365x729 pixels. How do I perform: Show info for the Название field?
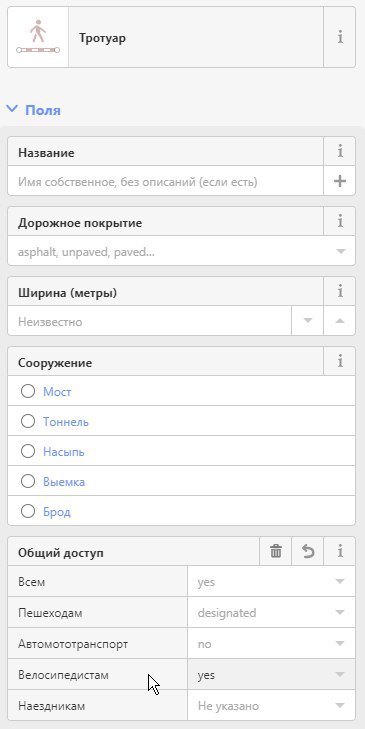click(x=340, y=151)
